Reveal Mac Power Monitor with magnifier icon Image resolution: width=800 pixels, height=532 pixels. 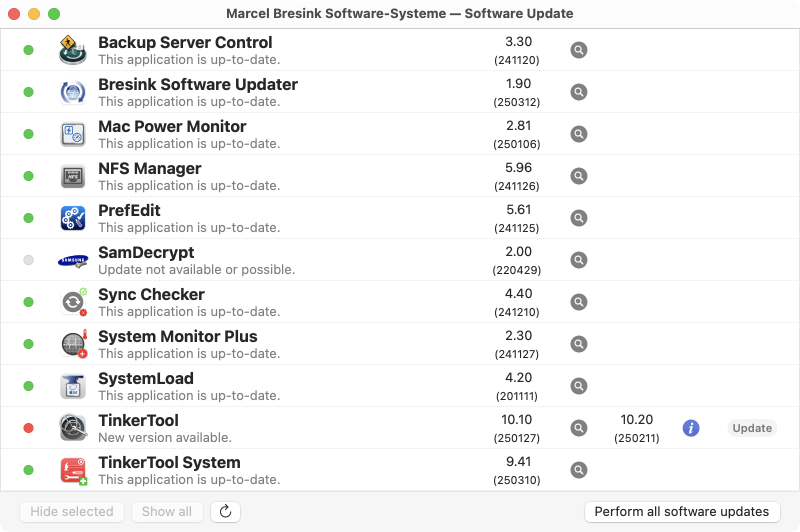click(579, 134)
